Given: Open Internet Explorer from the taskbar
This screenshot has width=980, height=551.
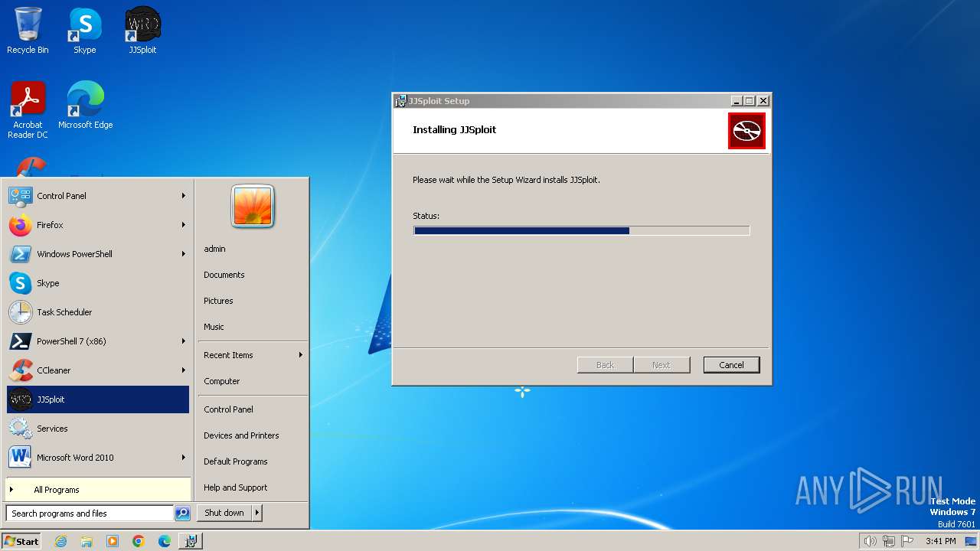Looking at the screenshot, I should (x=60, y=541).
